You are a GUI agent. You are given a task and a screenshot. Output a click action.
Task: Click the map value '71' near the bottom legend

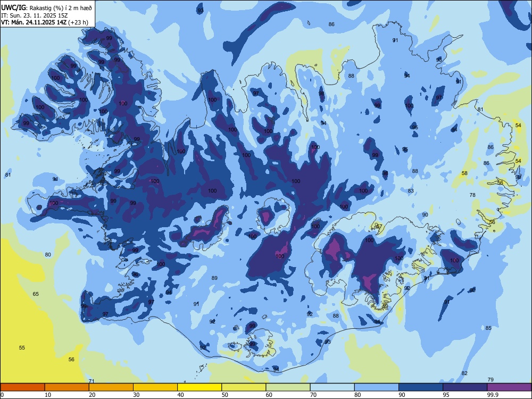[x=92, y=381]
